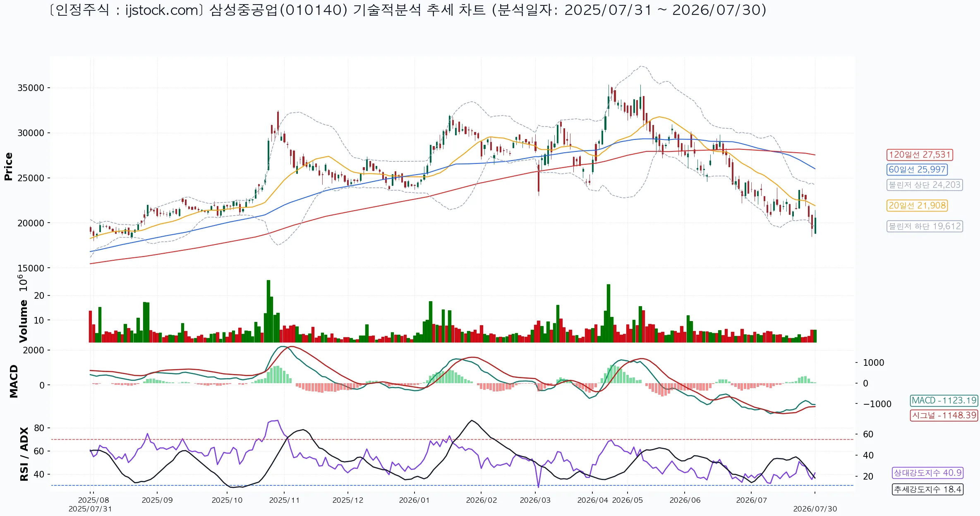Click the 25000 price axis tick
The width and height of the screenshot is (980, 516).
(31, 178)
